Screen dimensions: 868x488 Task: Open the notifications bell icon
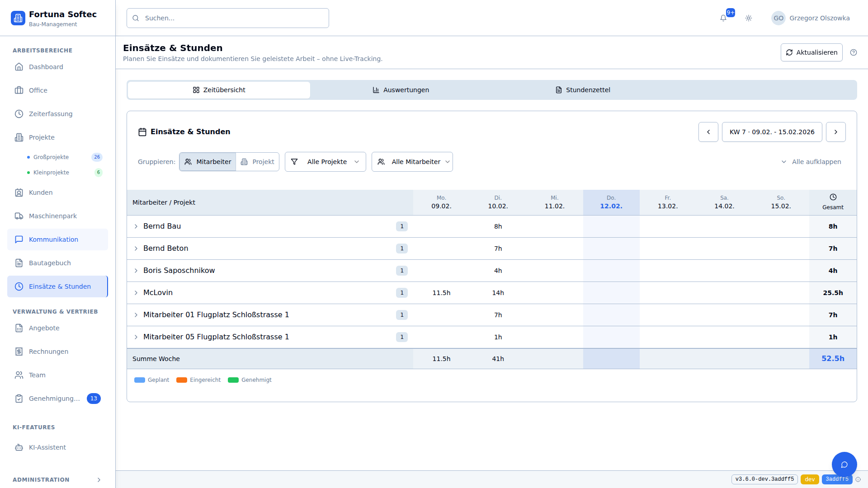click(x=723, y=18)
